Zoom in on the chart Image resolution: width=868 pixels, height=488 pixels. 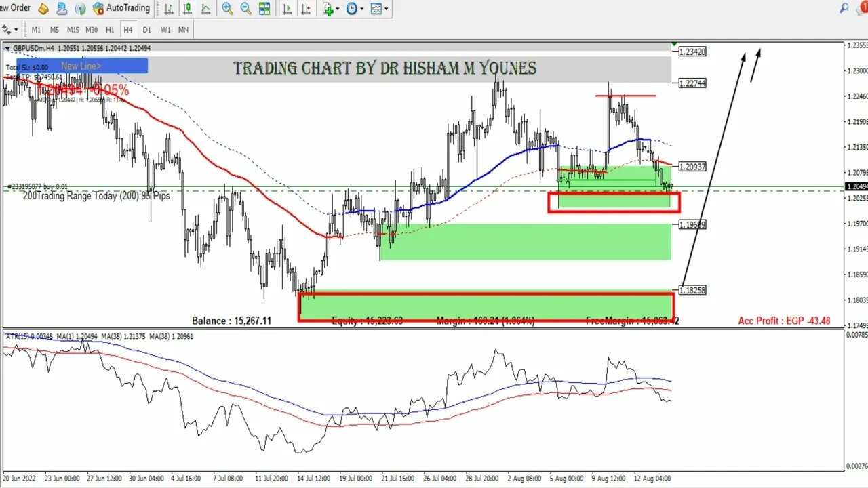228,9
